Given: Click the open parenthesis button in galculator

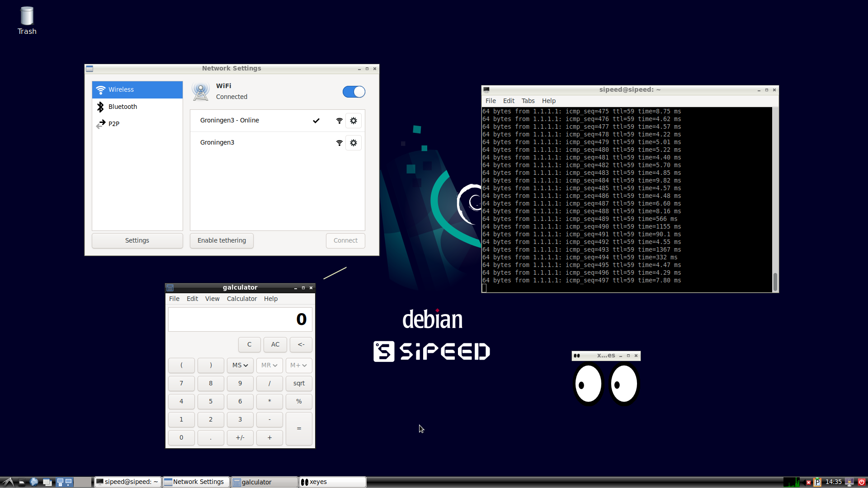Looking at the screenshot, I should pyautogui.click(x=181, y=365).
